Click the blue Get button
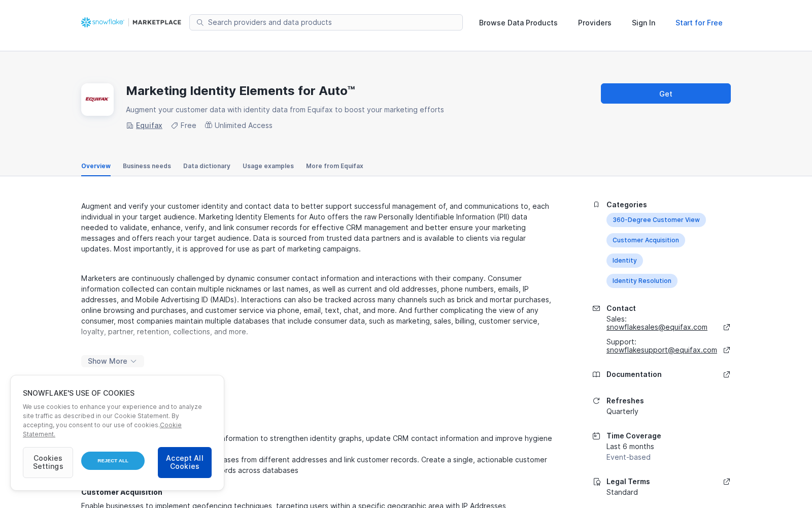 tap(666, 93)
